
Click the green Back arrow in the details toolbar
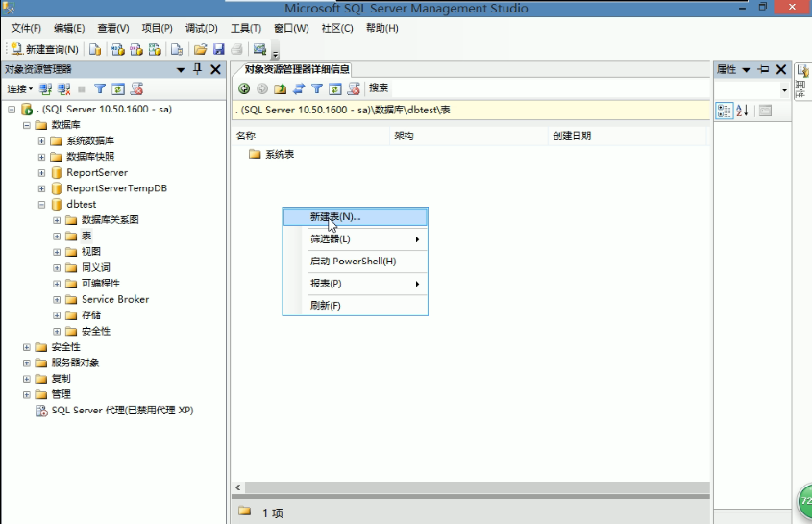tap(244, 88)
